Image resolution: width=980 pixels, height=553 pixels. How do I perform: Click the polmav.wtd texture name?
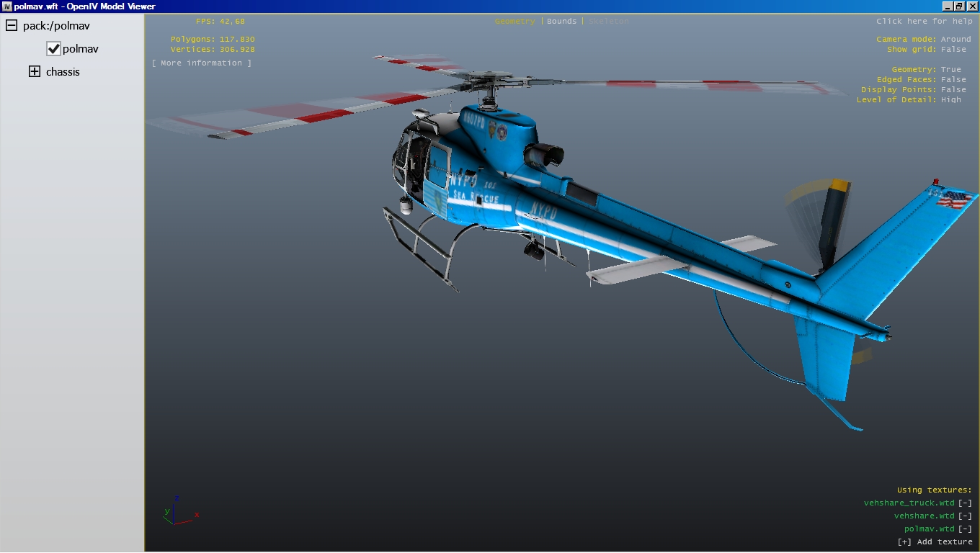pyautogui.click(x=930, y=529)
